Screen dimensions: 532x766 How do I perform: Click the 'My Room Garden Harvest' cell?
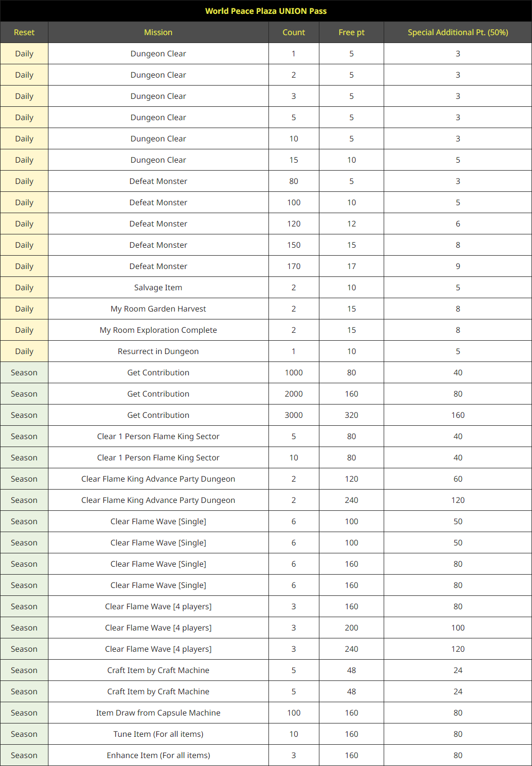[158, 309]
